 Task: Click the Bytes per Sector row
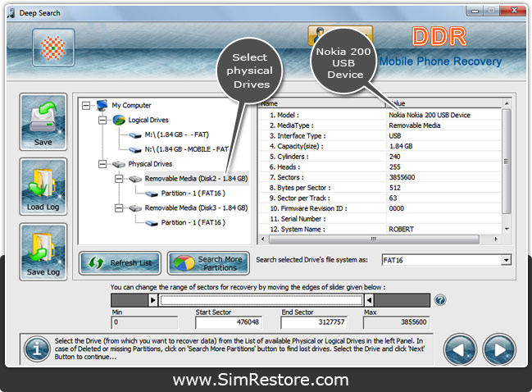pos(380,188)
